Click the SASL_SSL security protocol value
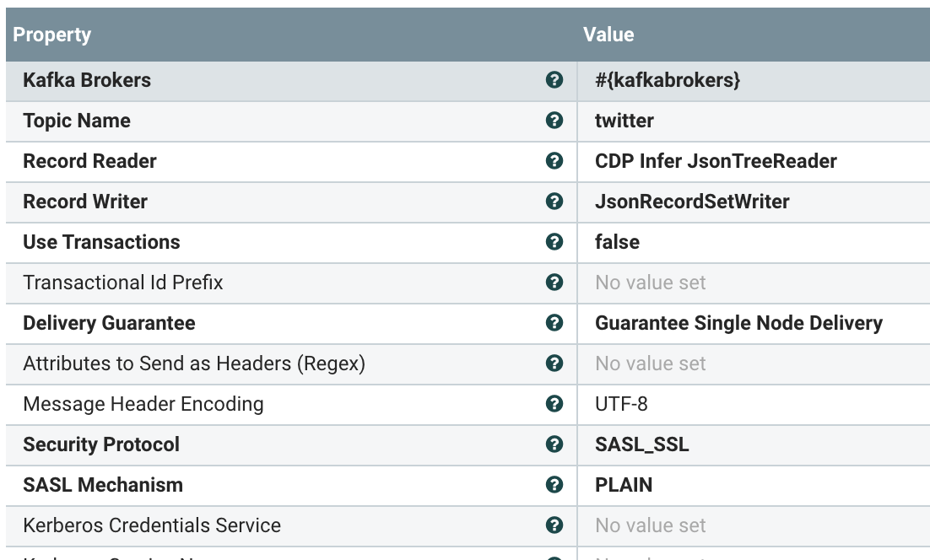Image resolution: width=930 pixels, height=560 pixels. point(642,444)
